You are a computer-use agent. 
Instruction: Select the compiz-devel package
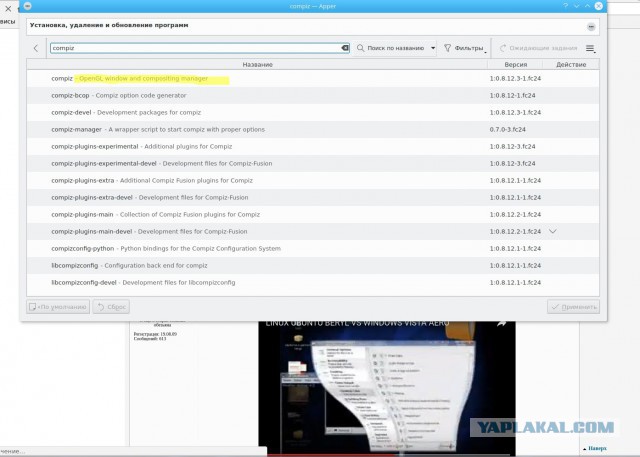(313, 113)
